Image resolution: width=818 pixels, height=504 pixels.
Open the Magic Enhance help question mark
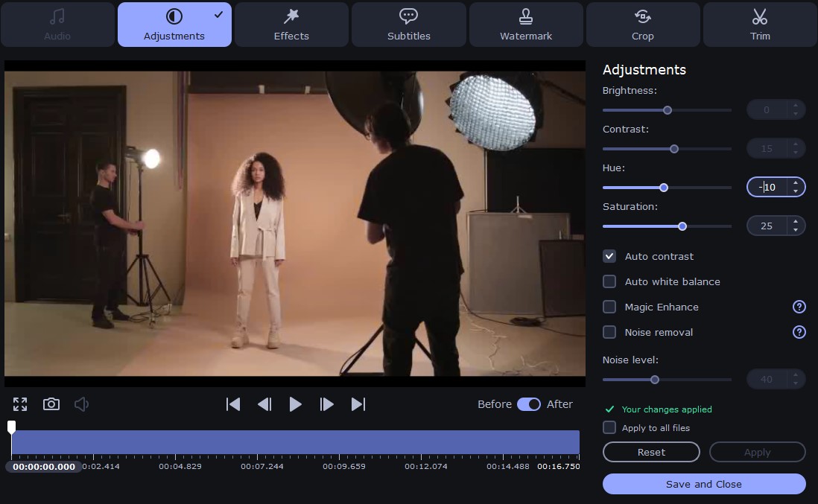point(799,307)
